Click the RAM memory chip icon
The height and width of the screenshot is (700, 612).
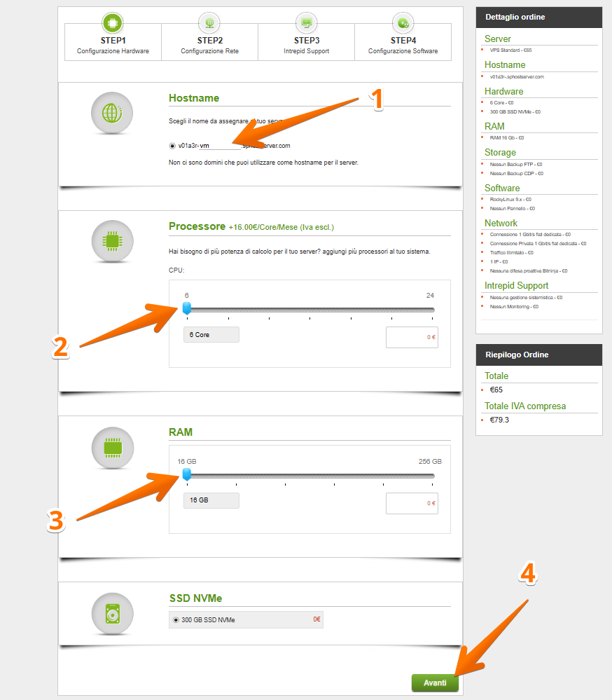(x=112, y=447)
